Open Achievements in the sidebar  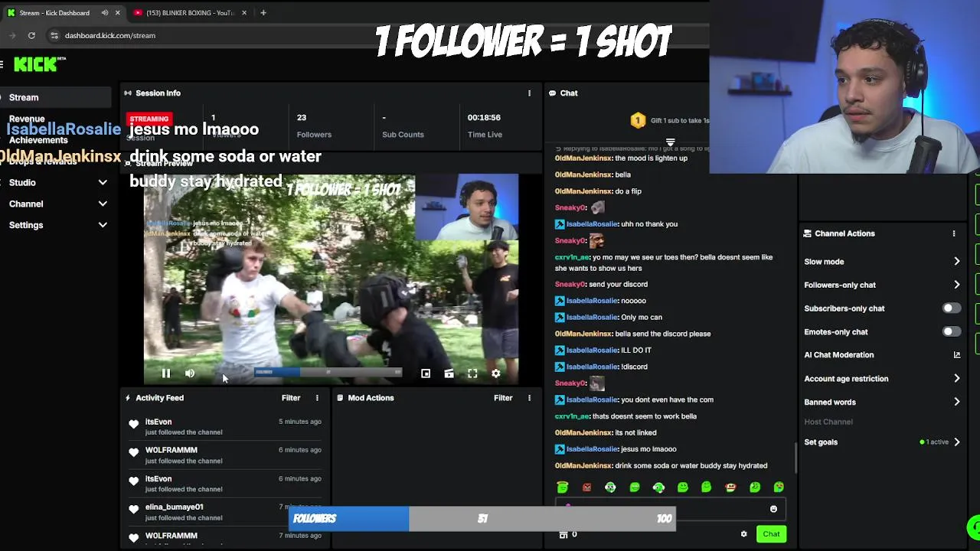pos(38,140)
